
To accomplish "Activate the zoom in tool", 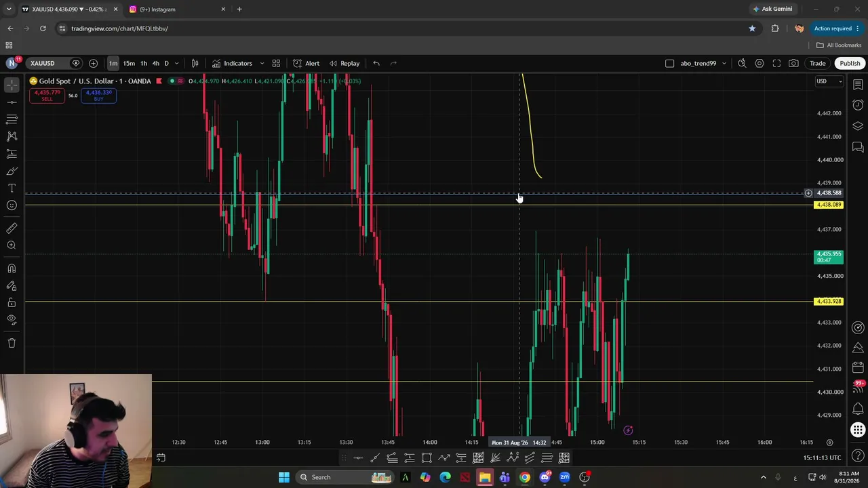I will tap(12, 245).
